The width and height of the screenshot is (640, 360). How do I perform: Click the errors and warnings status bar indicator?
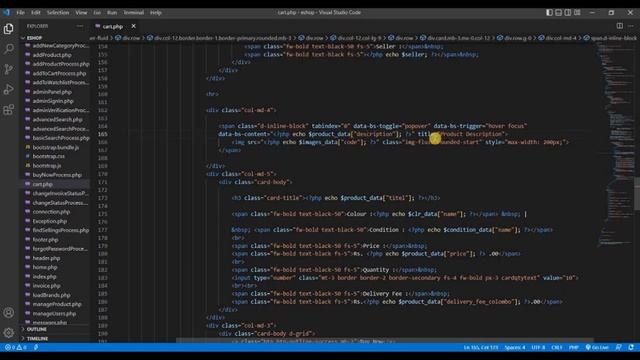tap(16, 347)
